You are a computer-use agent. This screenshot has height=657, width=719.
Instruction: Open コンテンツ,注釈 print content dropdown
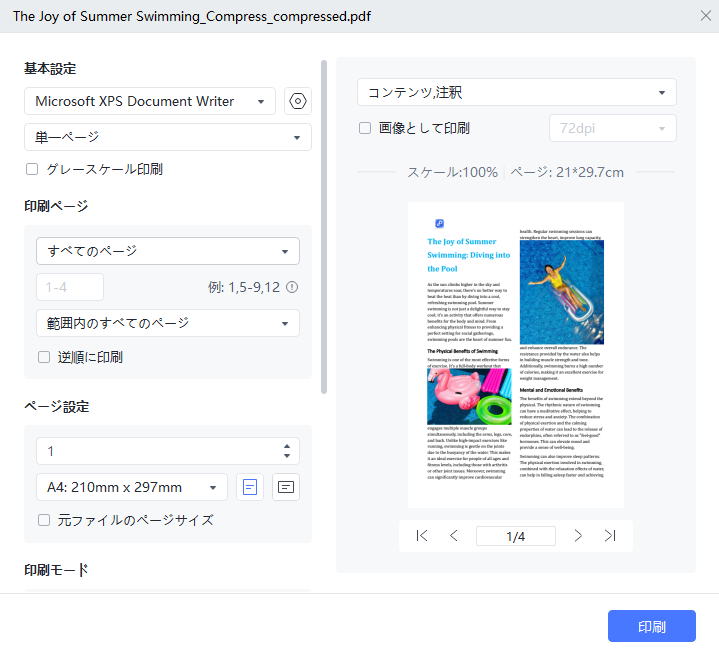(x=517, y=92)
